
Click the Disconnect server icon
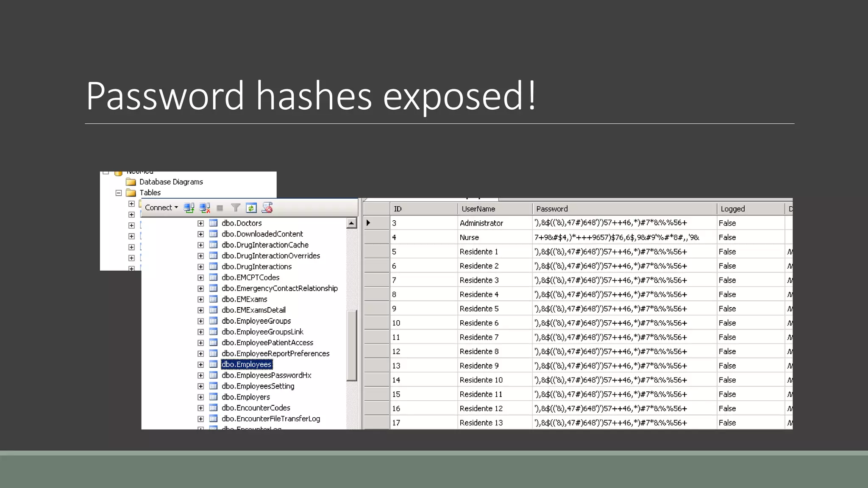click(x=205, y=208)
